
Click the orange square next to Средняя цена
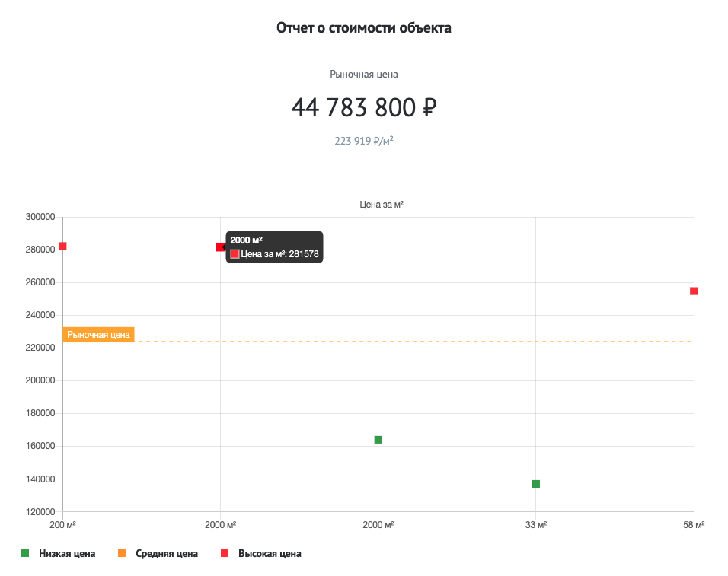point(122,554)
